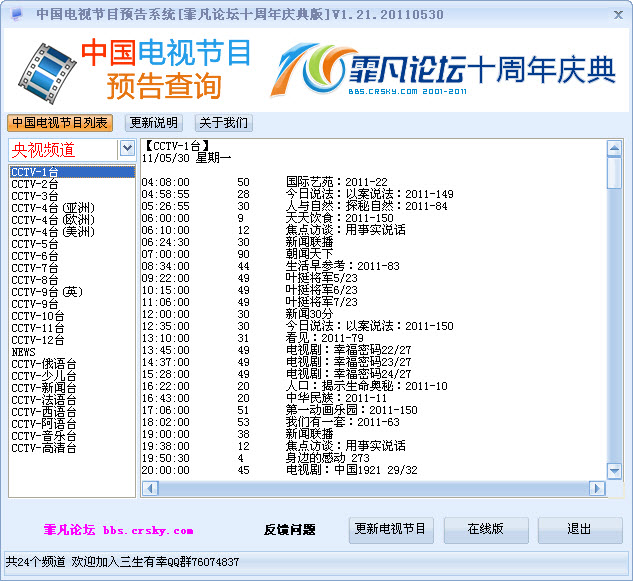
Task: Choose CCTV-新闻台 from the channel list
Action: point(44,388)
